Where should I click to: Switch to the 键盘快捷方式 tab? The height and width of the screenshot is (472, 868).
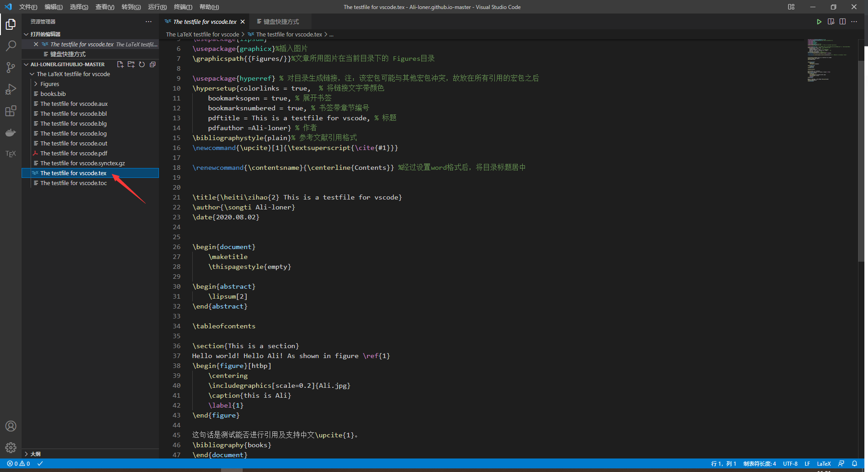(281, 22)
